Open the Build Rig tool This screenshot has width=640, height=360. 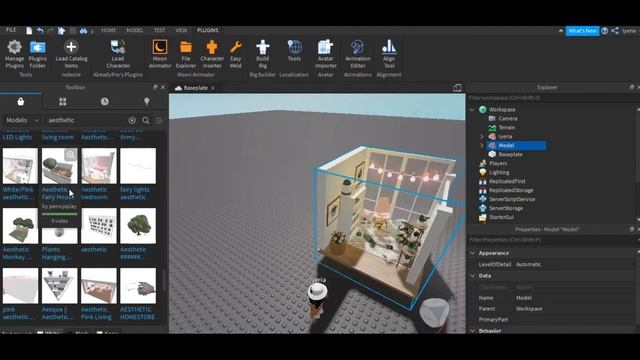point(262,54)
